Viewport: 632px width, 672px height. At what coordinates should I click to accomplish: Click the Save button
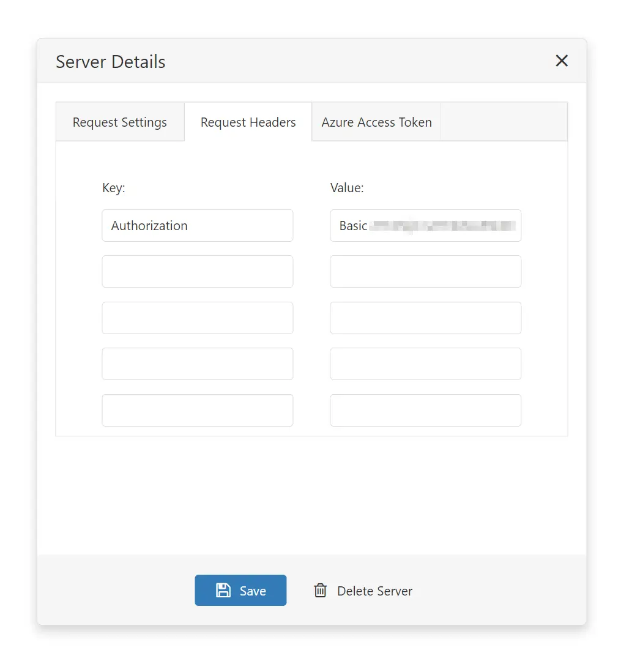click(x=240, y=590)
